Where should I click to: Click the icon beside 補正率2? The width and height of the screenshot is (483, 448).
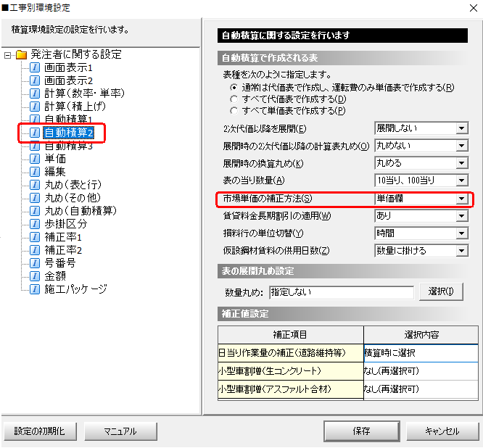pos(35,250)
